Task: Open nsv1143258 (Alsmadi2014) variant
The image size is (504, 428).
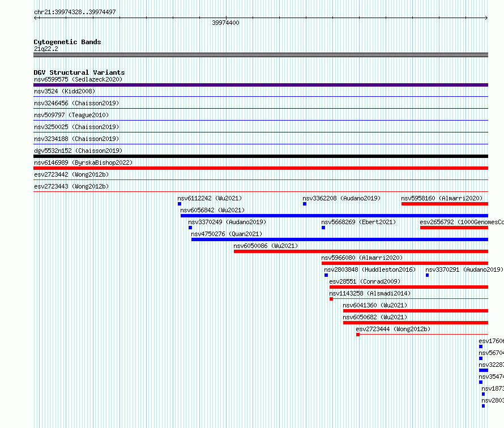Action: (x=370, y=293)
